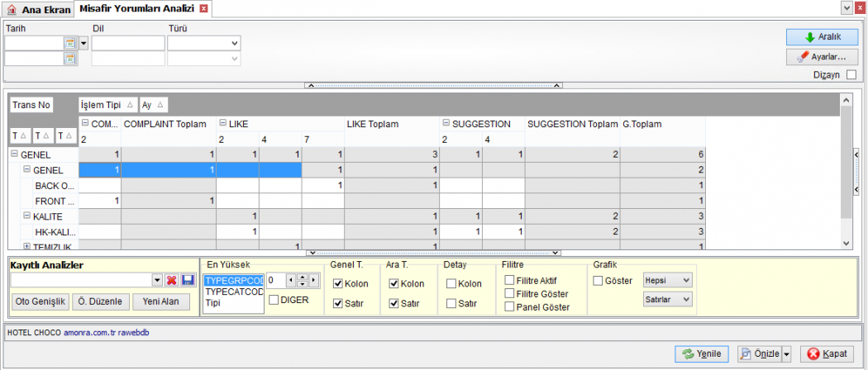Collapse the SUGGESTION column group
Screen dimensions: 868x370
[446, 124]
